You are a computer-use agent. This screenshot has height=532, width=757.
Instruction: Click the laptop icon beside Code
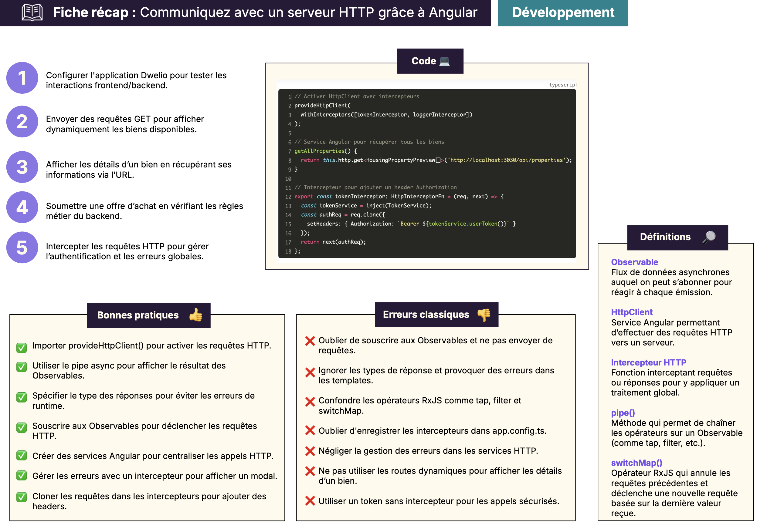tap(444, 61)
